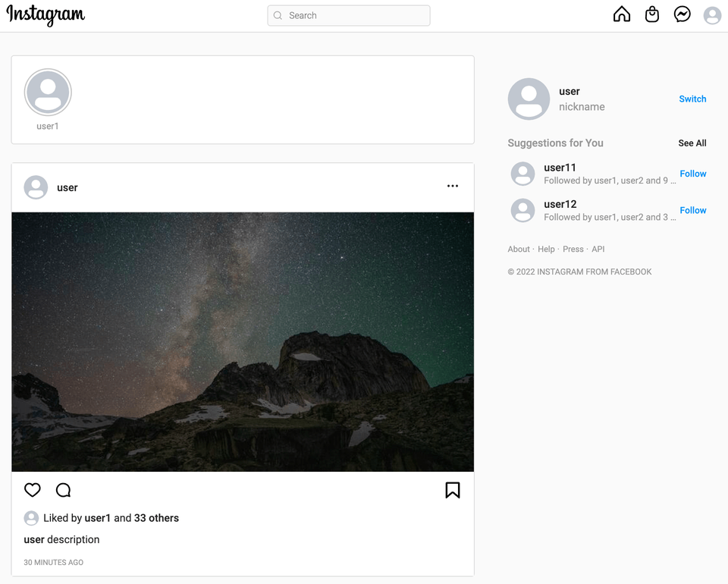
Task: Open post author name 'user'
Action: [67, 187]
